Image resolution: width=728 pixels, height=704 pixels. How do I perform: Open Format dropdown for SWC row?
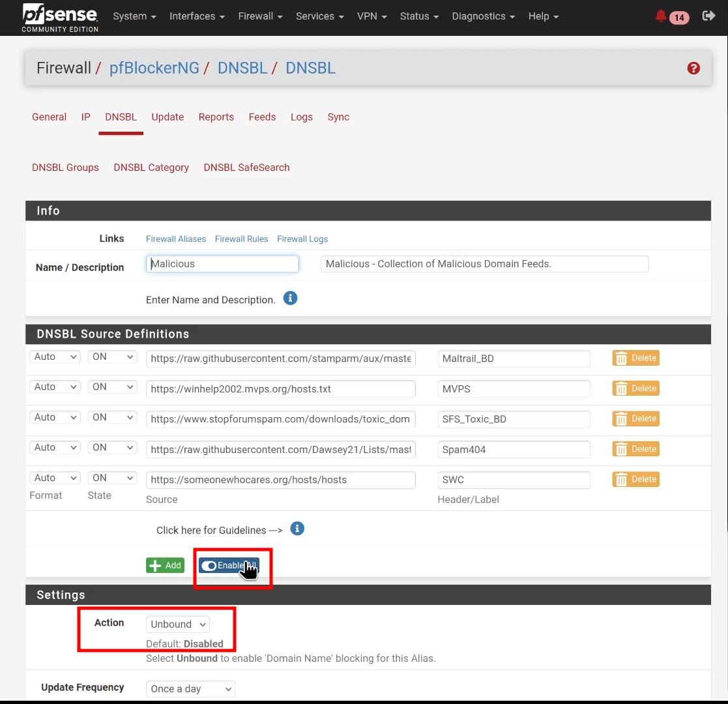(55, 478)
